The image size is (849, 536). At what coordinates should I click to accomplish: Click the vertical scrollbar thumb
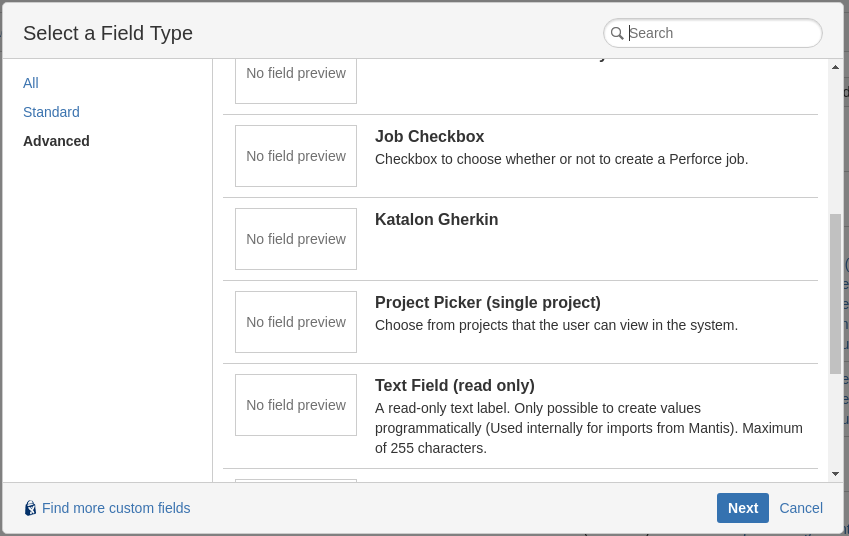coord(835,293)
